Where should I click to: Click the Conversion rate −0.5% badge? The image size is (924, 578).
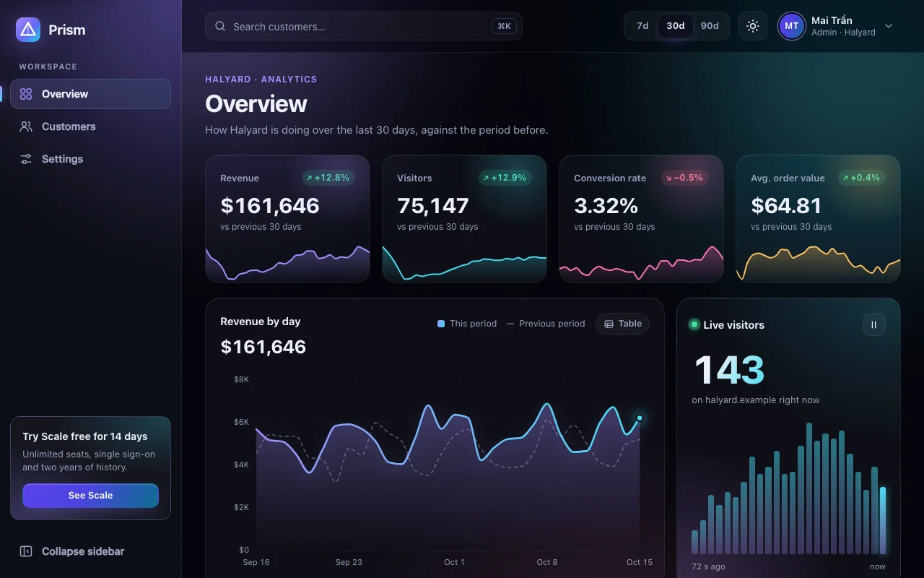pyautogui.click(x=685, y=178)
